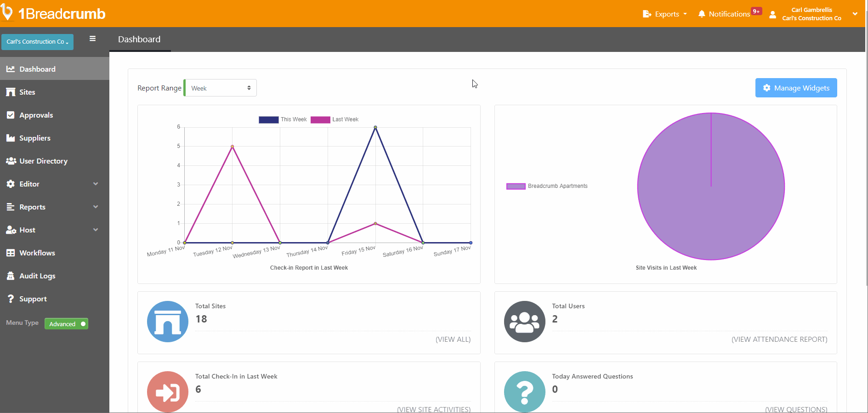
Task: Click the user profile icon in header
Action: coord(773,15)
